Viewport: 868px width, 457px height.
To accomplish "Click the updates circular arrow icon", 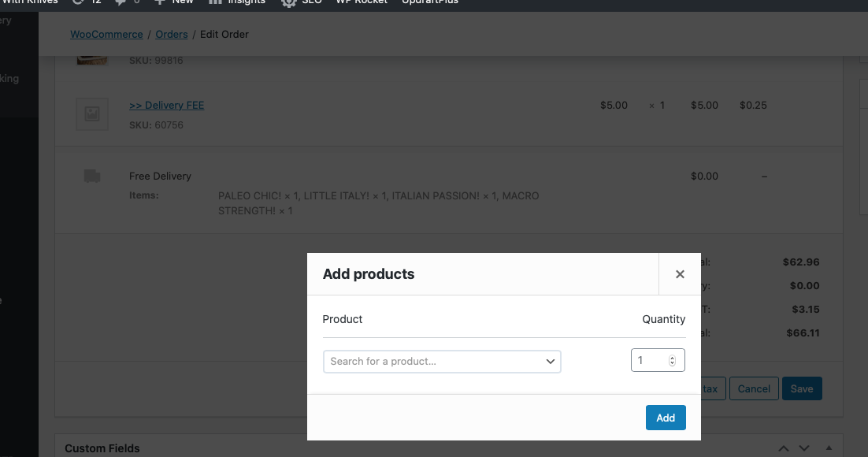I will pyautogui.click(x=79, y=2).
